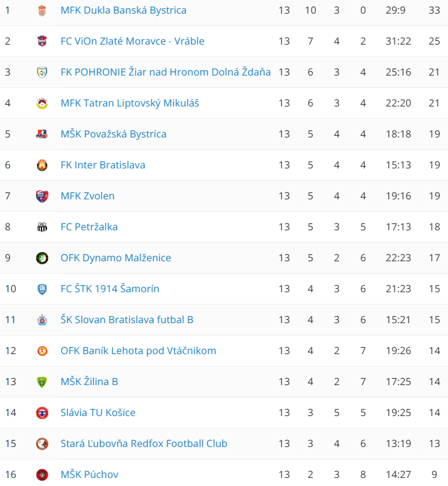
Task: Click the MŠK Púchov club crest
Action: [x=42, y=475]
